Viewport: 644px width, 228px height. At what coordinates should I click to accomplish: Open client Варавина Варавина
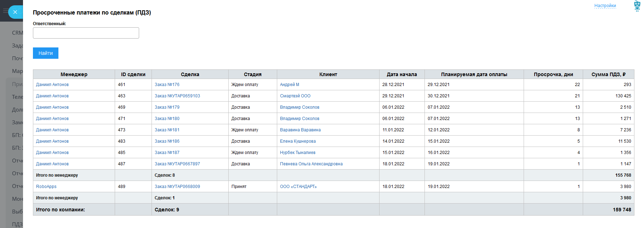point(300,130)
